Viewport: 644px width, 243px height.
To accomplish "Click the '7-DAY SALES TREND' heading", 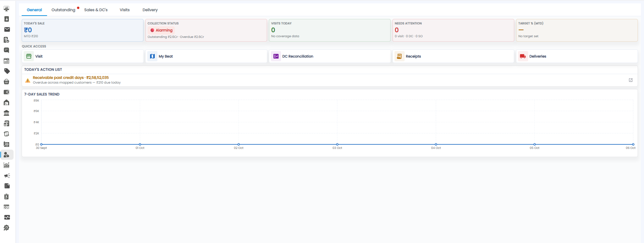I will click(x=42, y=94).
